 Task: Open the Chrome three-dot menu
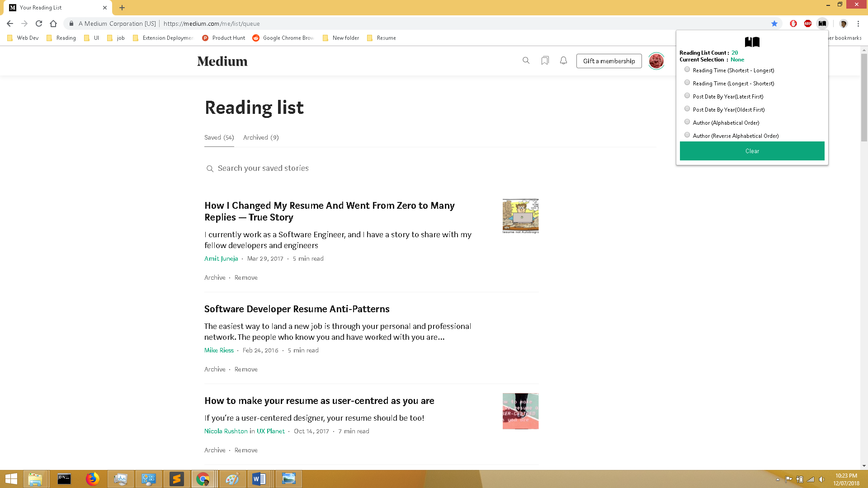pyautogui.click(x=858, y=23)
